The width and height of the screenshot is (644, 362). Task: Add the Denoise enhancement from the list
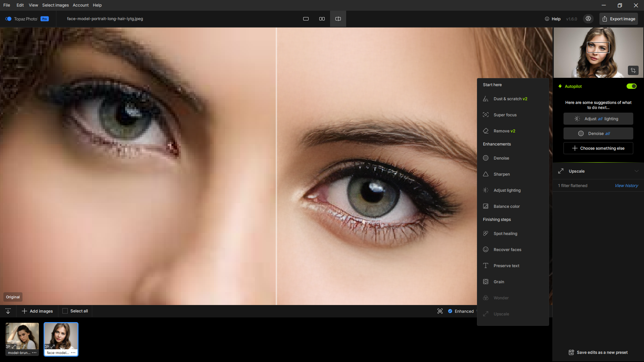513,158
